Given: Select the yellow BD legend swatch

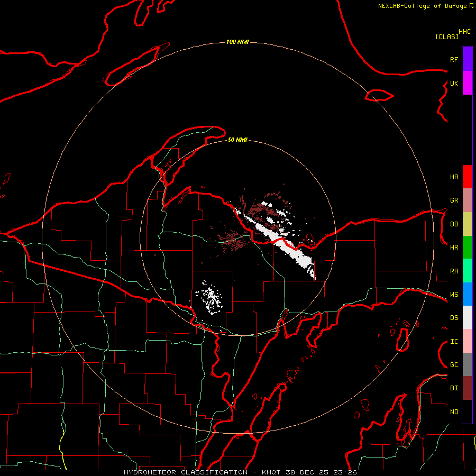Looking at the screenshot, I should 467,224.
